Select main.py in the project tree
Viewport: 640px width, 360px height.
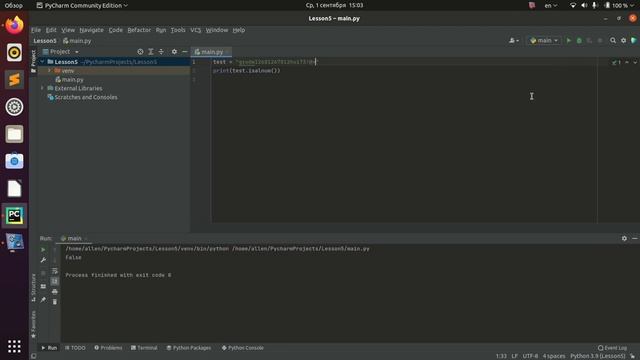coord(72,80)
